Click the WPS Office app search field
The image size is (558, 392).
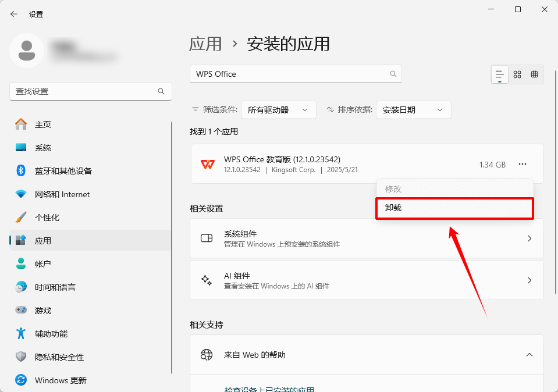tap(296, 74)
